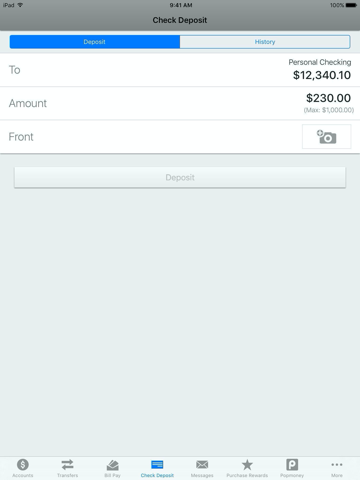Switch to the History segment
360x480 pixels.
click(x=265, y=42)
